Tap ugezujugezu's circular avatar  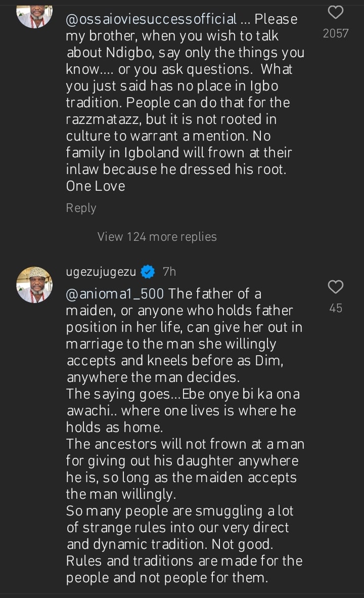coord(34,284)
